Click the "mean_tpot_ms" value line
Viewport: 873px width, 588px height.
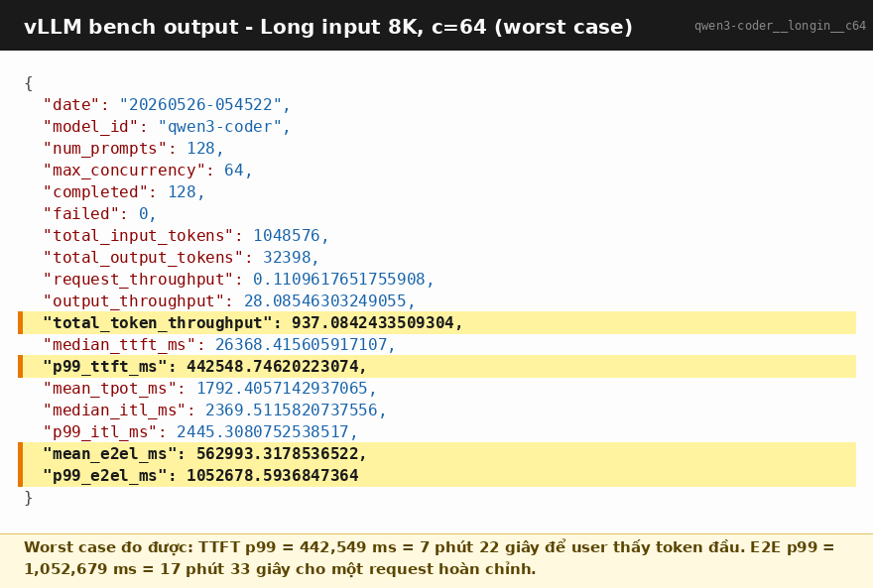pyautogui.click(x=210, y=388)
